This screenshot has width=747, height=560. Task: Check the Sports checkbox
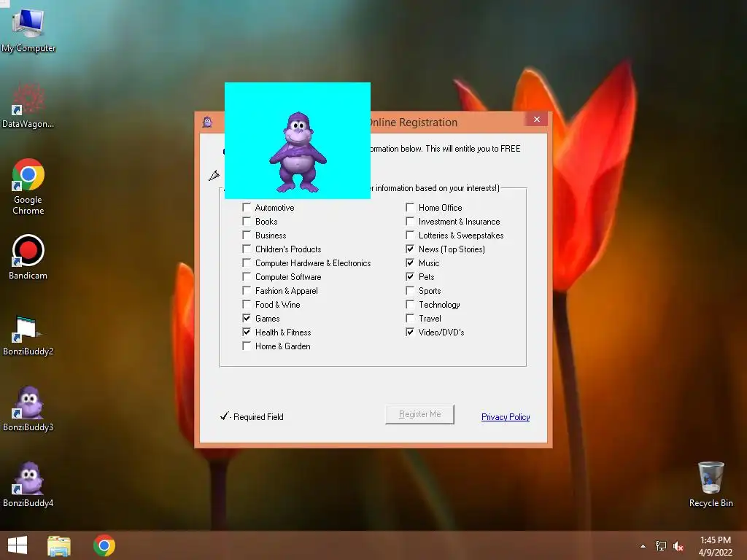tap(410, 290)
